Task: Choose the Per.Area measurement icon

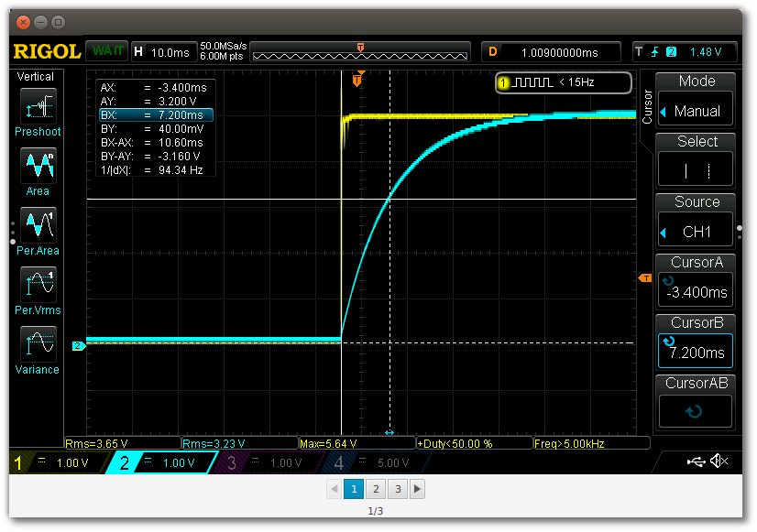Action: coord(38,225)
